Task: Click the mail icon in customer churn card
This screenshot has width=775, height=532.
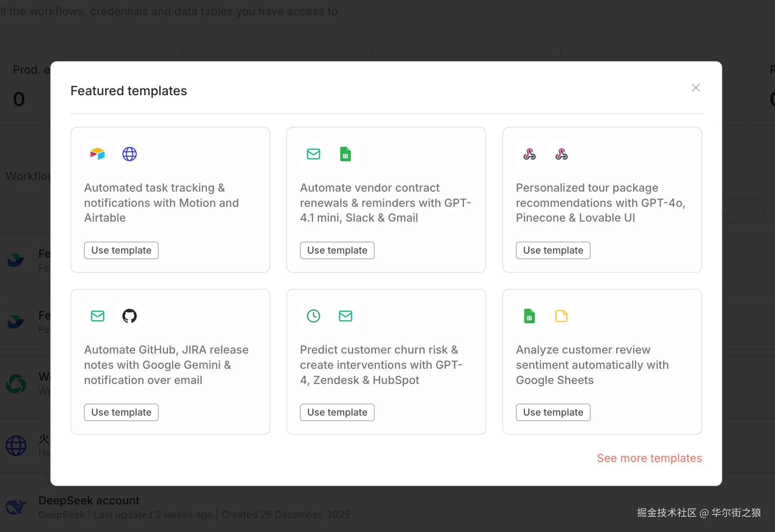Action: [x=346, y=316]
